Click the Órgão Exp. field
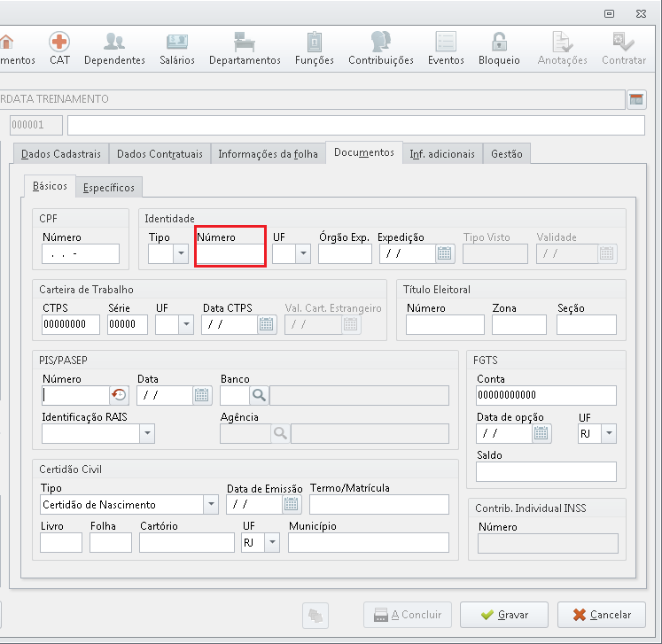The height and width of the screenshot is (644, 662). 345,253
